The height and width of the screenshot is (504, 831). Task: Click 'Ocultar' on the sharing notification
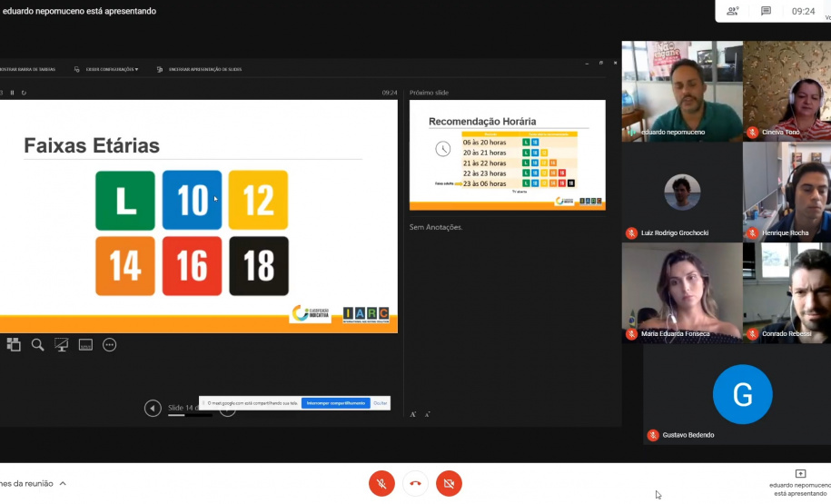click(x=380, y=402)
